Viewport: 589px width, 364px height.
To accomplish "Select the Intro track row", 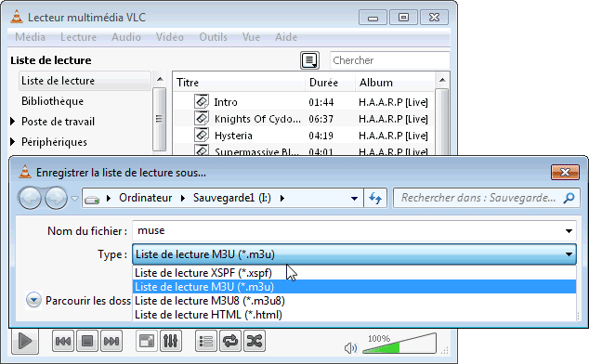I will pyautogui.click(x=304, y=102).
